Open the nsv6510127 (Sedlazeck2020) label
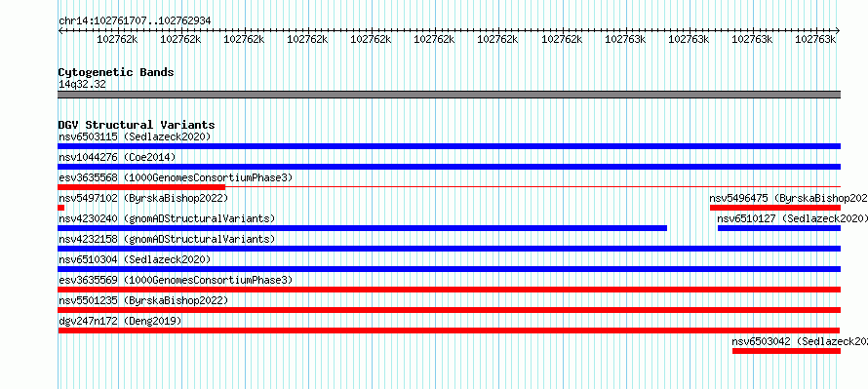 click(792, 218)
